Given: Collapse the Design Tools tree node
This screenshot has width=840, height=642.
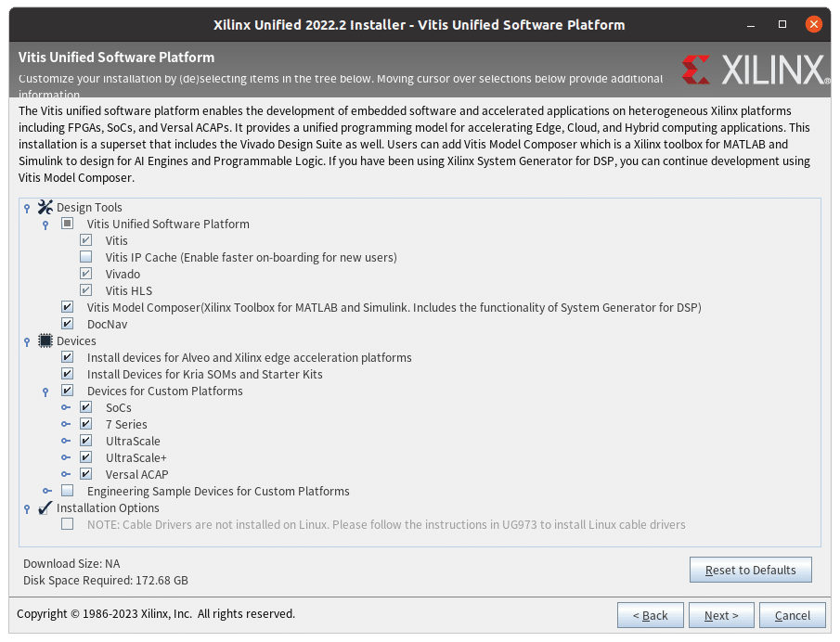Looking at the screenshot, I should tap(25, 207).
